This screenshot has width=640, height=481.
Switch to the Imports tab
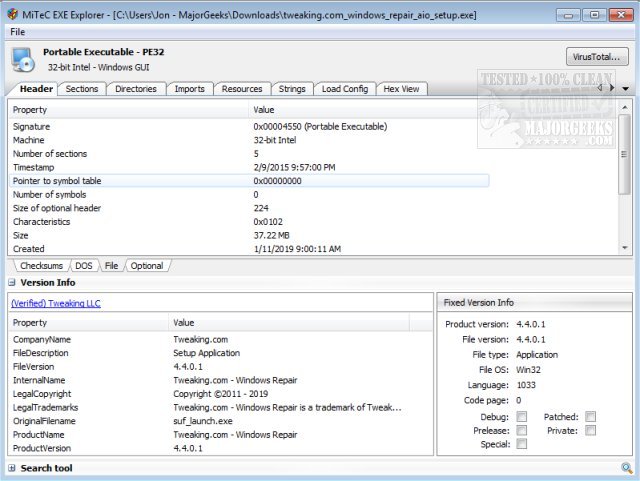click(x=189, y=89)
